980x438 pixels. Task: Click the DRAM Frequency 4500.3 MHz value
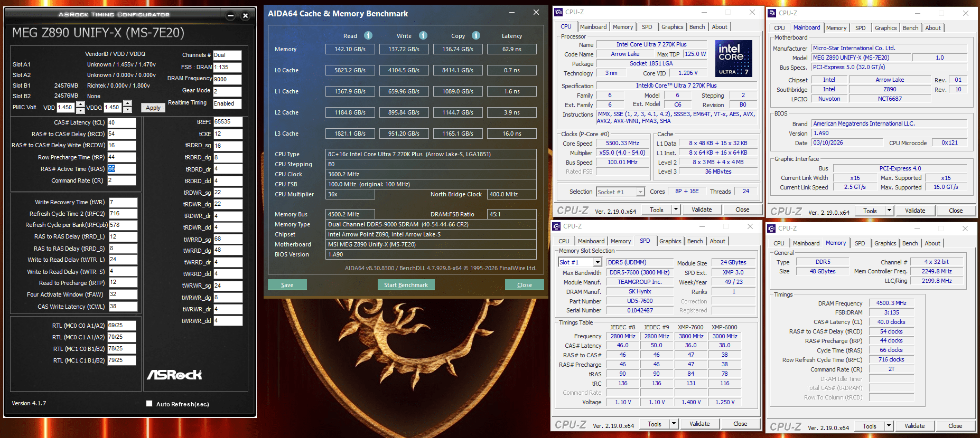(891, 303)
